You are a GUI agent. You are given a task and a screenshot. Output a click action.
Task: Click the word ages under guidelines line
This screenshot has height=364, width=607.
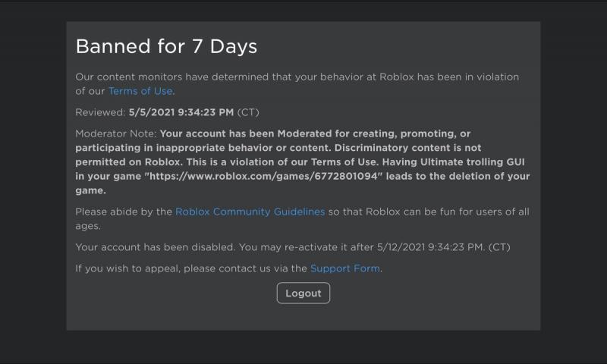[x=88, y=226]
